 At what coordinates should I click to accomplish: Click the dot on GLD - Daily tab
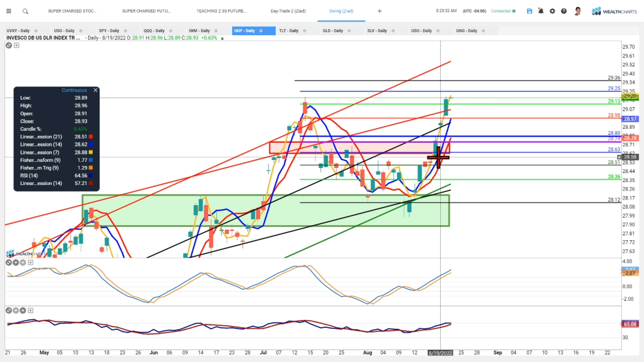tap(349, 31)
